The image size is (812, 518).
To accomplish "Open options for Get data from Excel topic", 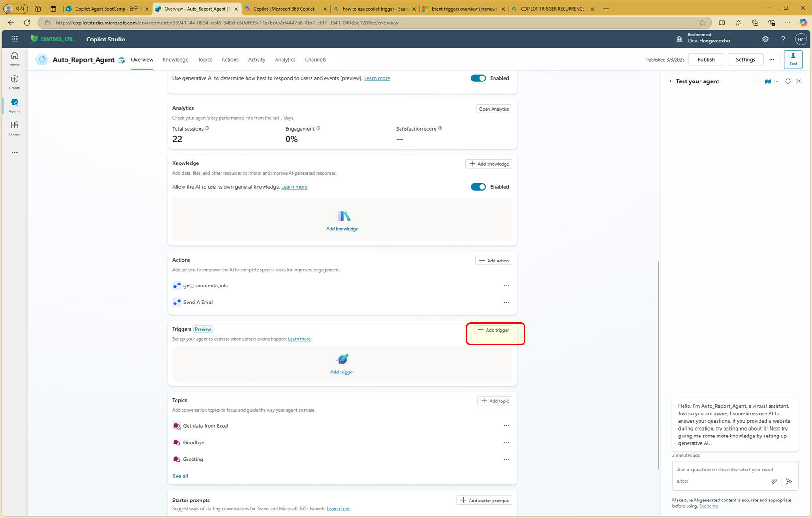I will point(506,425).
